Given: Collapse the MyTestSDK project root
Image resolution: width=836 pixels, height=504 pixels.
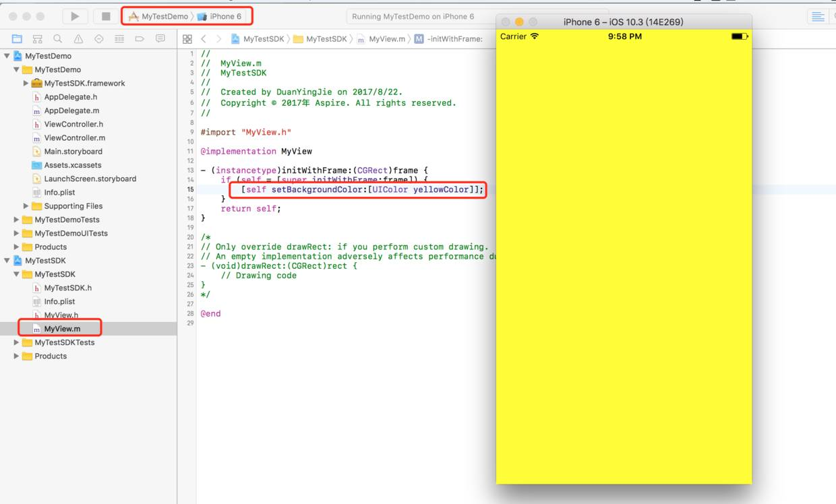Looking at the screenshot, I should [x=7, y=261].
